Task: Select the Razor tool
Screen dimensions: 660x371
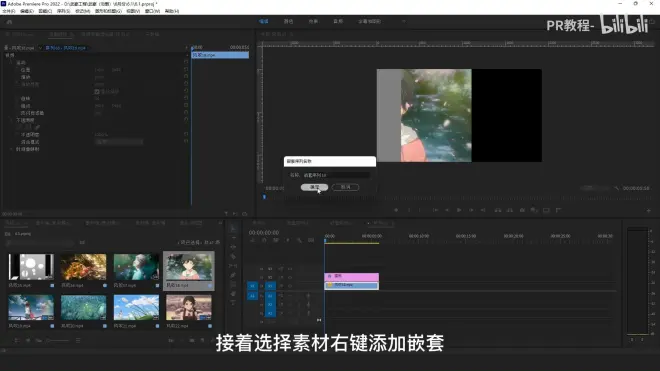Action: (233, 256)
